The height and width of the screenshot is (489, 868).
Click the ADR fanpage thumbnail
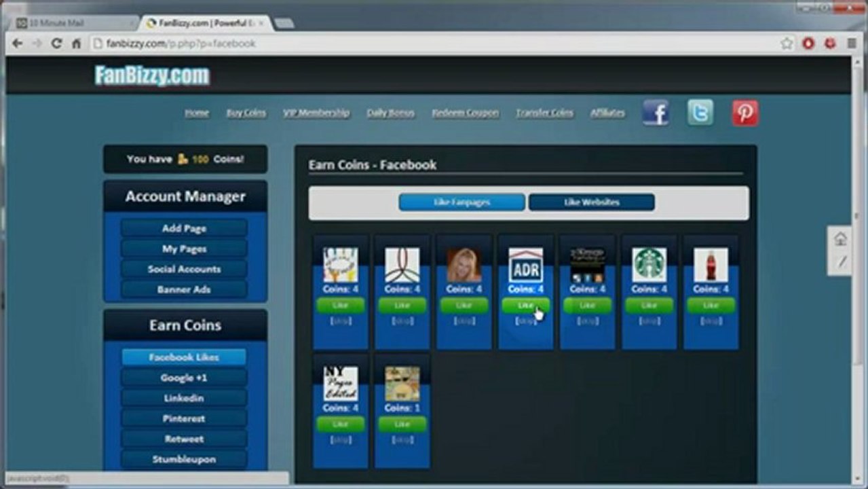526,265
